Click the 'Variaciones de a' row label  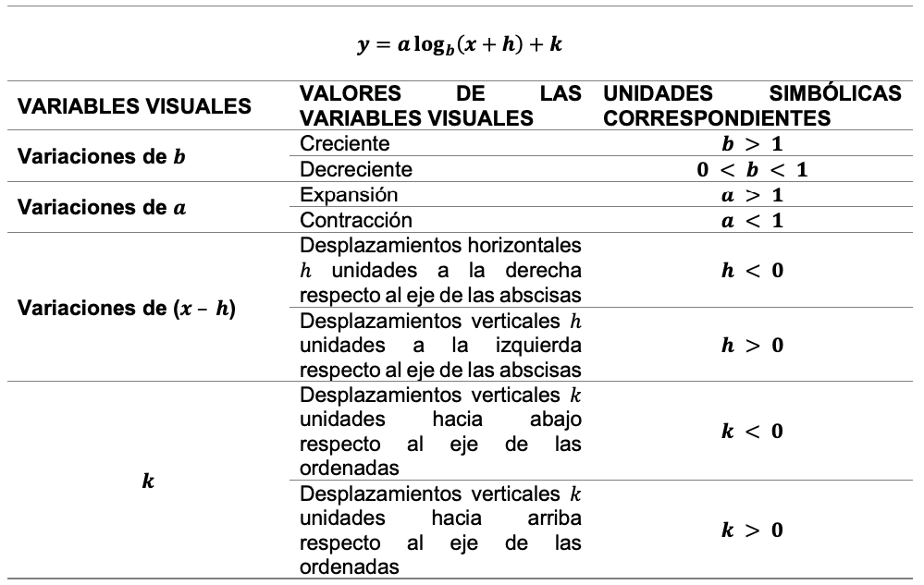(x=103, y=208)
